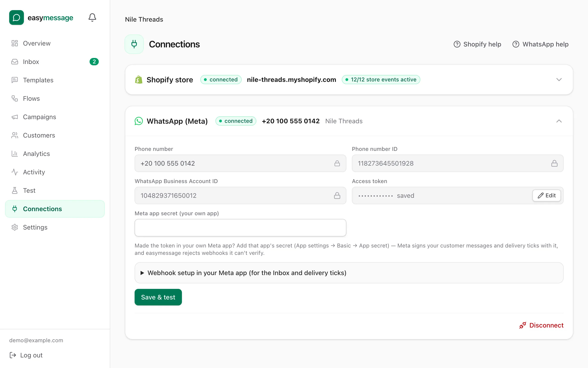
Task: Click the demo@example.com account text
Action: 36,340
